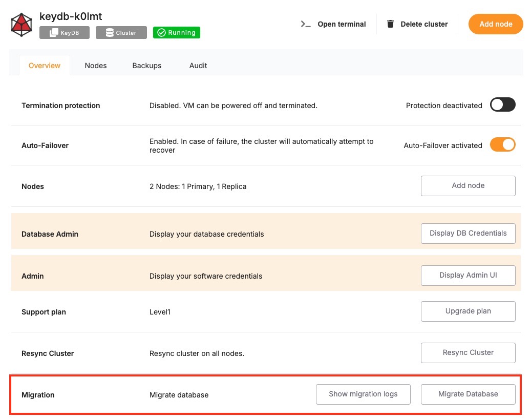Screen dimensions: 531x420
Task: Click the Upgrade plan button
Action: click(468, 311)
